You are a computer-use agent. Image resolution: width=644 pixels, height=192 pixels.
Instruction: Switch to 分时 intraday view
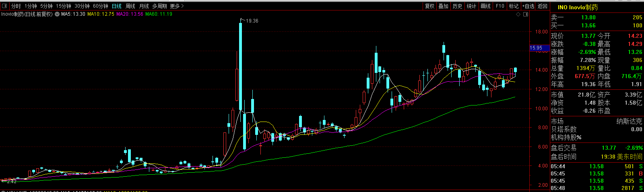click(x=16, y=6)
